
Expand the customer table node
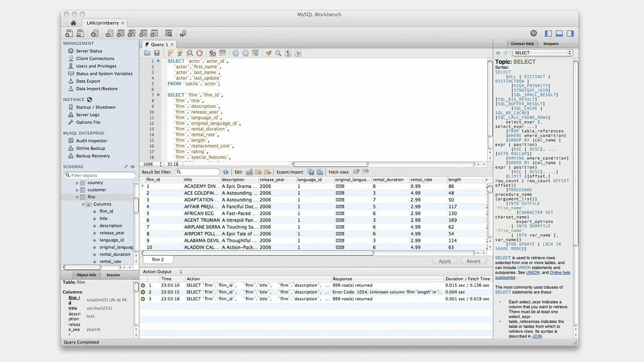[77, 190]
